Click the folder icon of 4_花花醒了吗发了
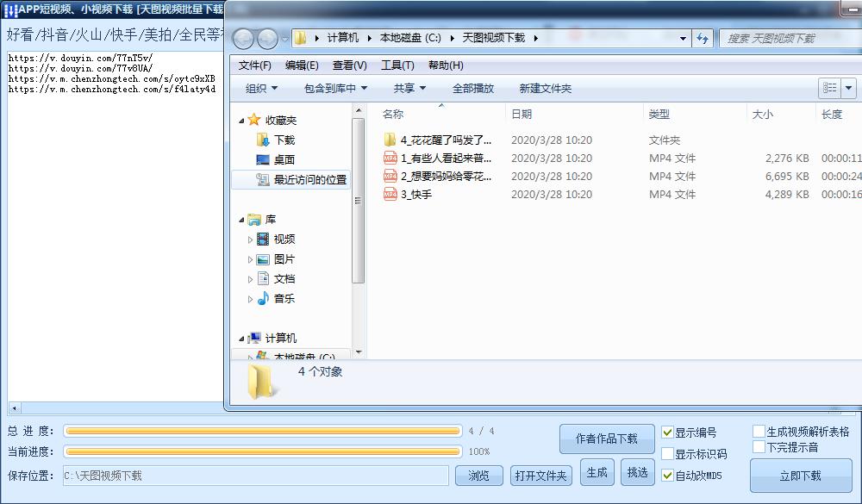 pos(390,140)
